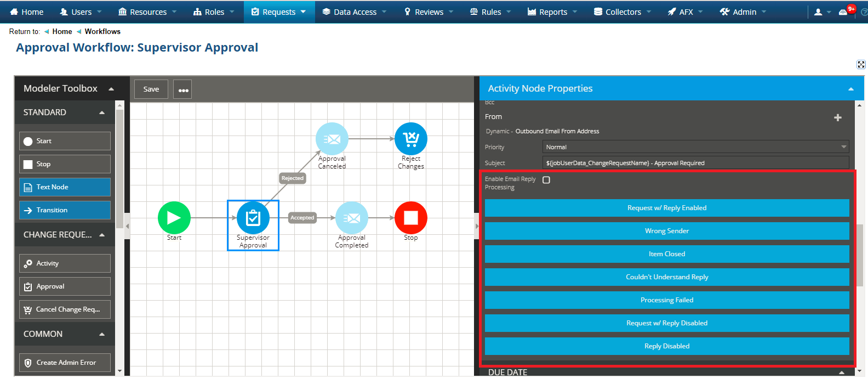Click the Wrong Sender template button

pyautogui.click(x=666, y=231)
